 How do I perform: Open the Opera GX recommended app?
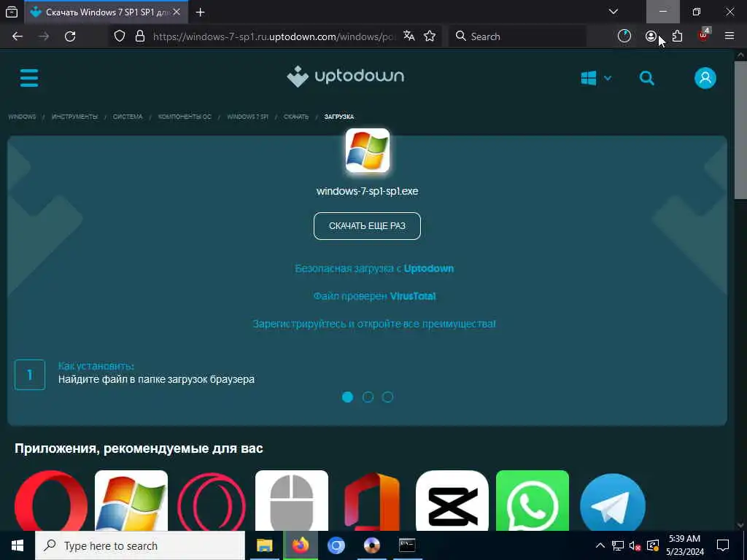pos(212,501)
